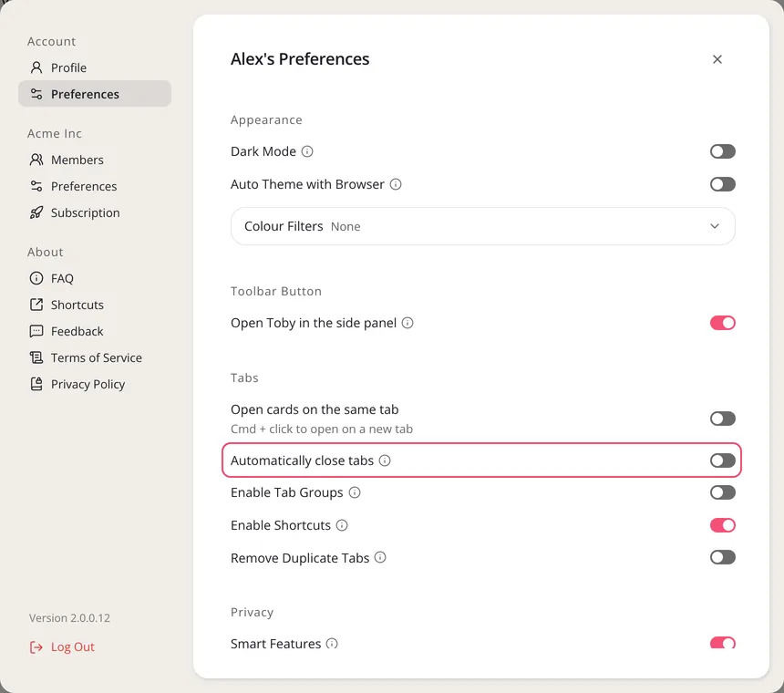Screen dimensions: 784x693
Task: Open Acme Inc Preferences
Action: pos(95,186)
